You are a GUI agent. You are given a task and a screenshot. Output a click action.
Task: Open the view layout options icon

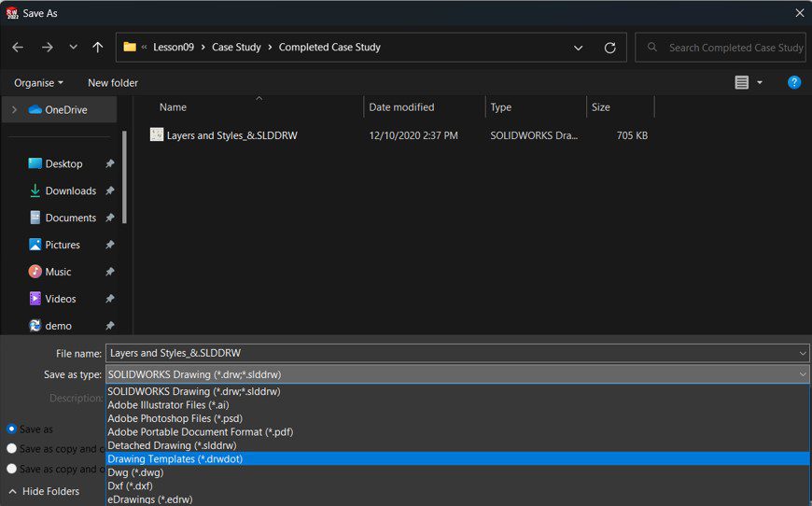click(742, 83)
